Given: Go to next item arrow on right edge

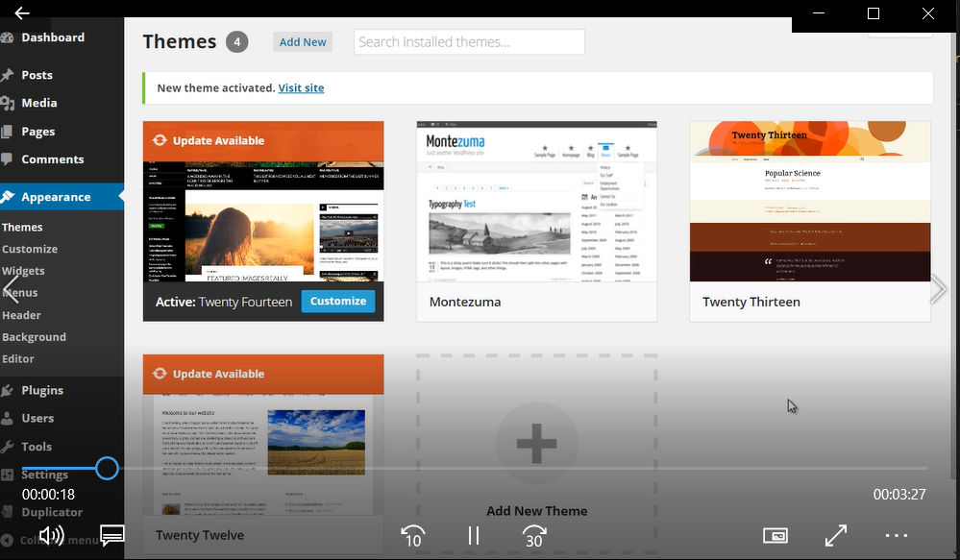Looking at the screenshot, I should (x=938, y=289).
